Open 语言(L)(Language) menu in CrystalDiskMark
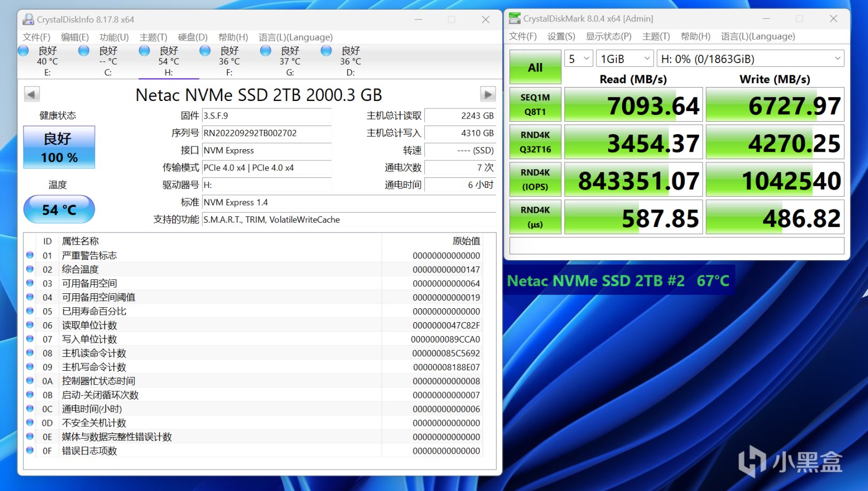Screen dimensions: 868x491 coord(758,36)
